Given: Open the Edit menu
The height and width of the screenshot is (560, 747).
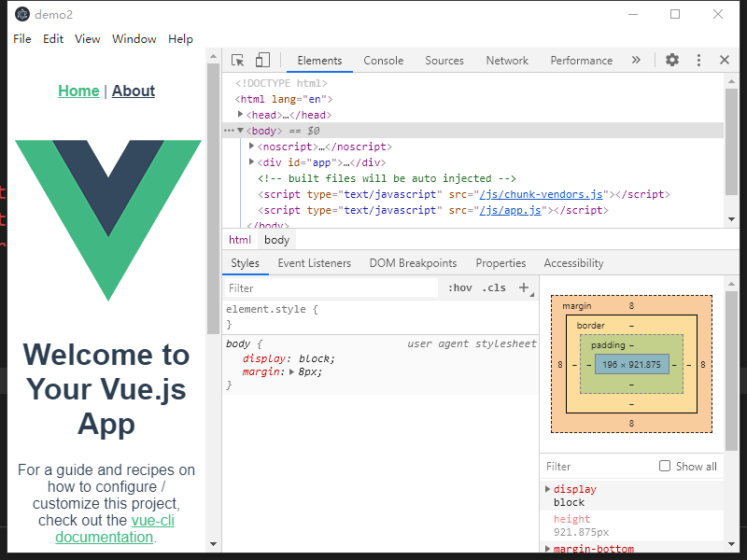Looking at the screenshot, I should pos(53,38).
